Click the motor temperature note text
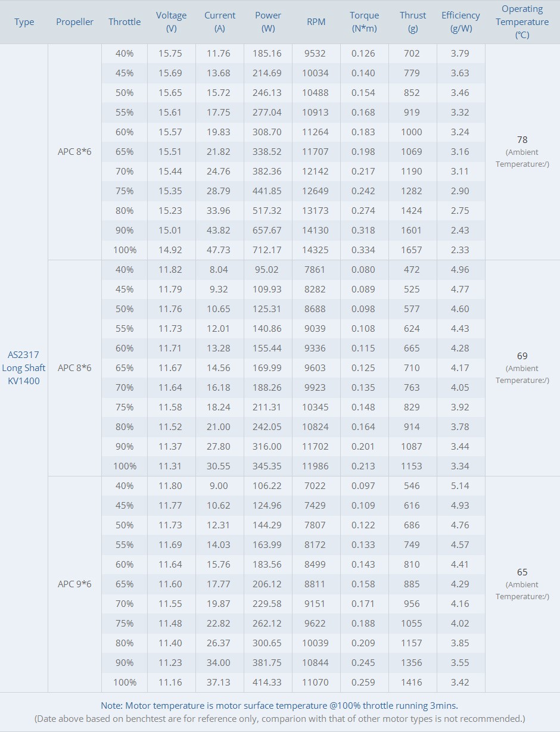Screen dimensions: 560x732 point(279,706)
